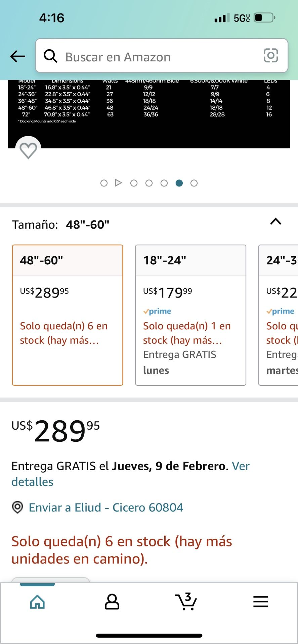Viewport: 298px width, 644px height.
Task: Open the account profile icon
Action: (x=112, y=602)
